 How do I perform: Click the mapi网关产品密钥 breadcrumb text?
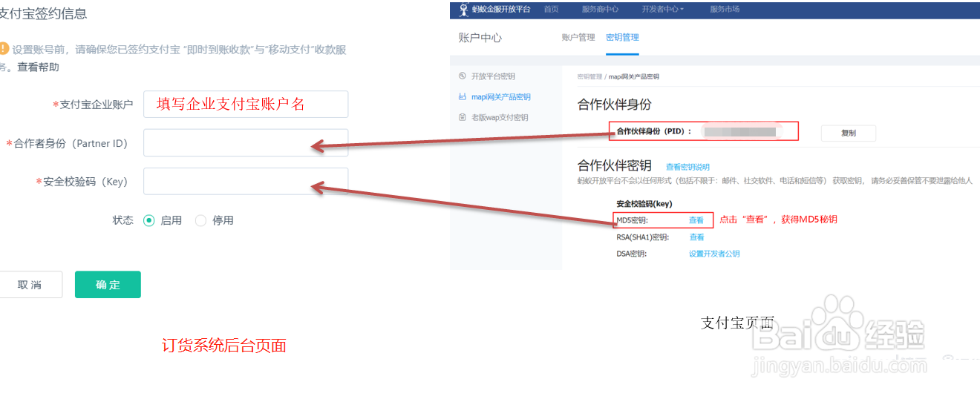click(x=633, y=76)
